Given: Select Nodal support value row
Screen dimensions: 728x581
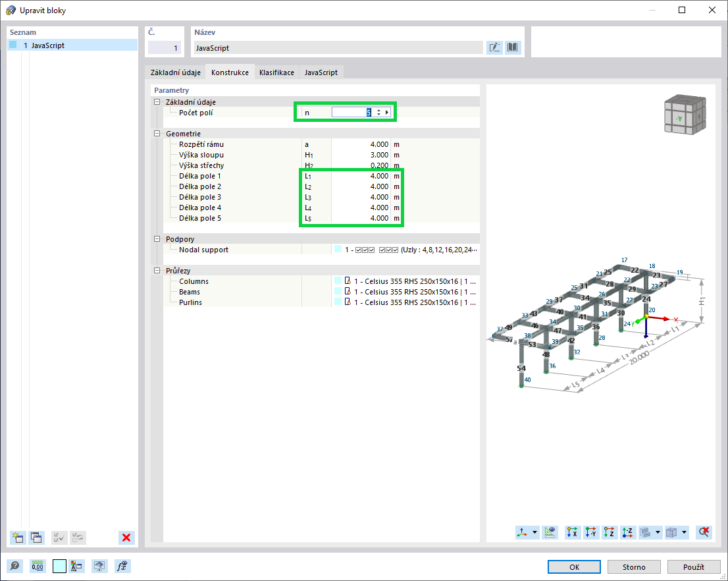Looking at the screenshot, I should pos(405,250).
